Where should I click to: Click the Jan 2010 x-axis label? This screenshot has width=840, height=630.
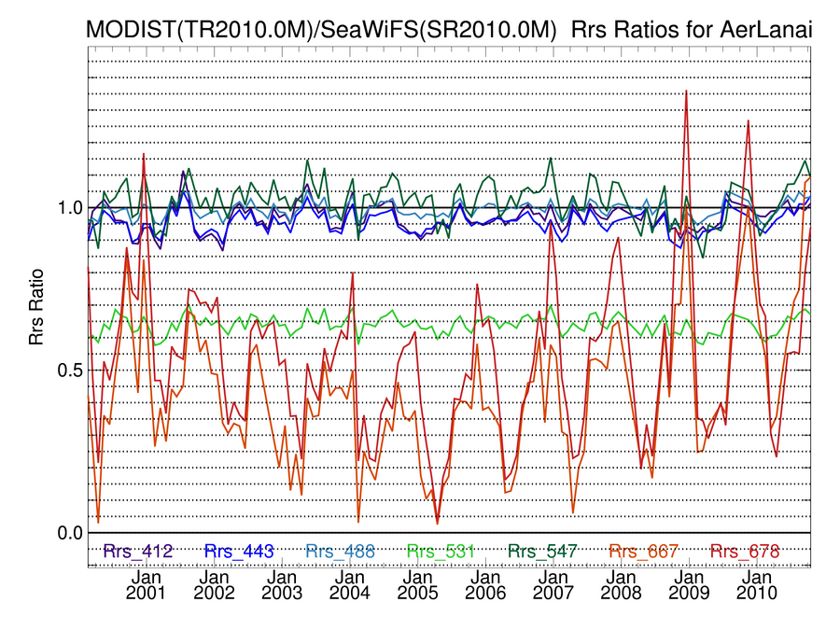[756, 585]
